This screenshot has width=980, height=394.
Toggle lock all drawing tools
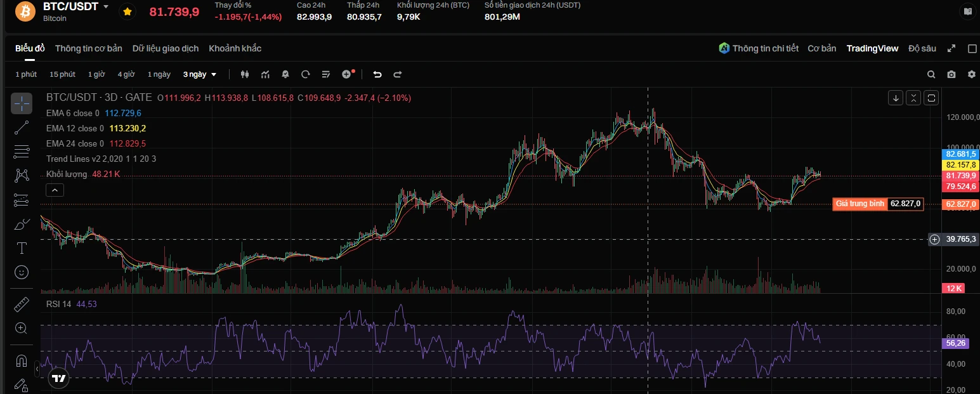[22, 385]
